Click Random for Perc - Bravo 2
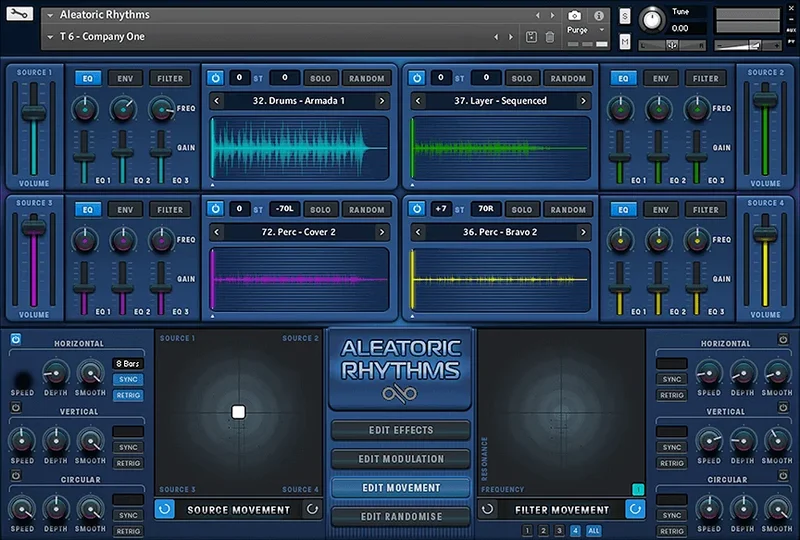 click(x=568, y=209)
